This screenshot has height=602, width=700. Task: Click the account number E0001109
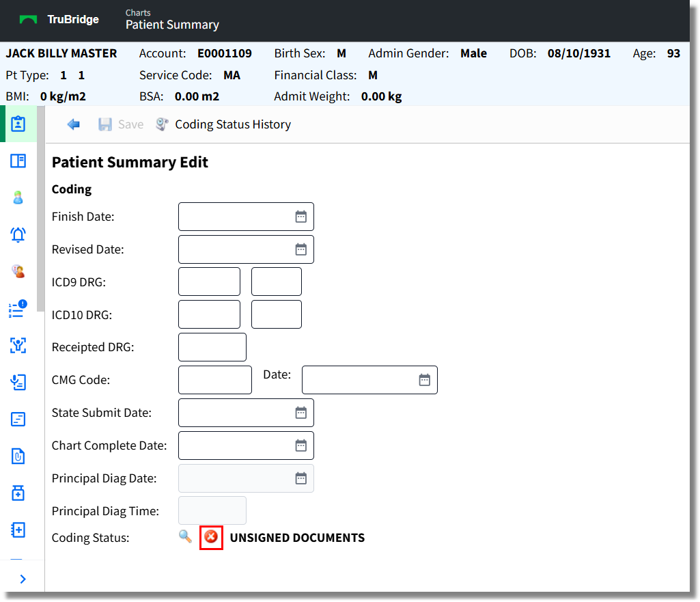click(225, 53)
